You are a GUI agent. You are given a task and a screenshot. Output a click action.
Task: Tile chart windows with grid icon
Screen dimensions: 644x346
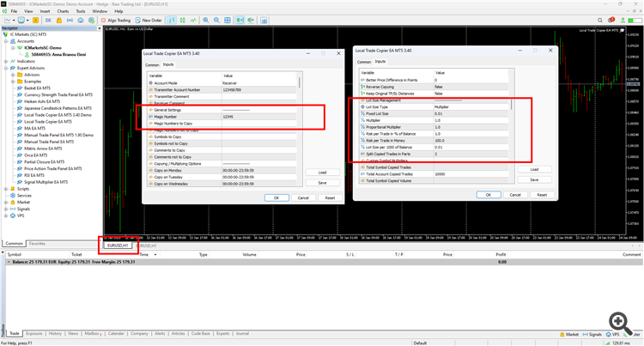coord(228,20)
